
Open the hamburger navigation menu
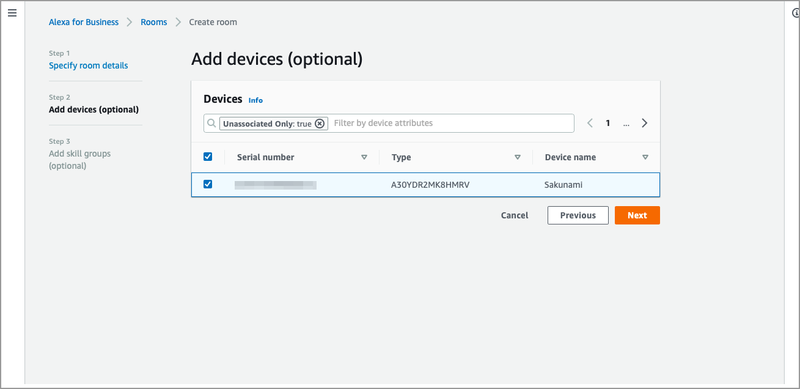(12, 13)
